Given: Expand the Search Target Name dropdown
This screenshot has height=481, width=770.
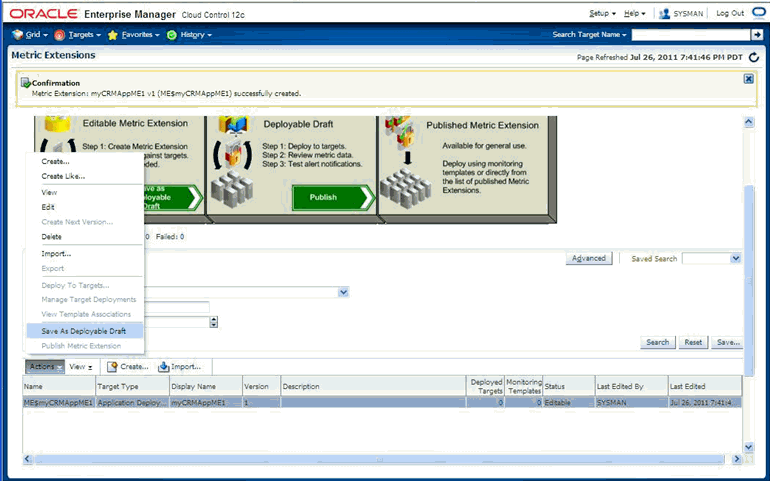Looking at the screenshot, I should 589,34.
